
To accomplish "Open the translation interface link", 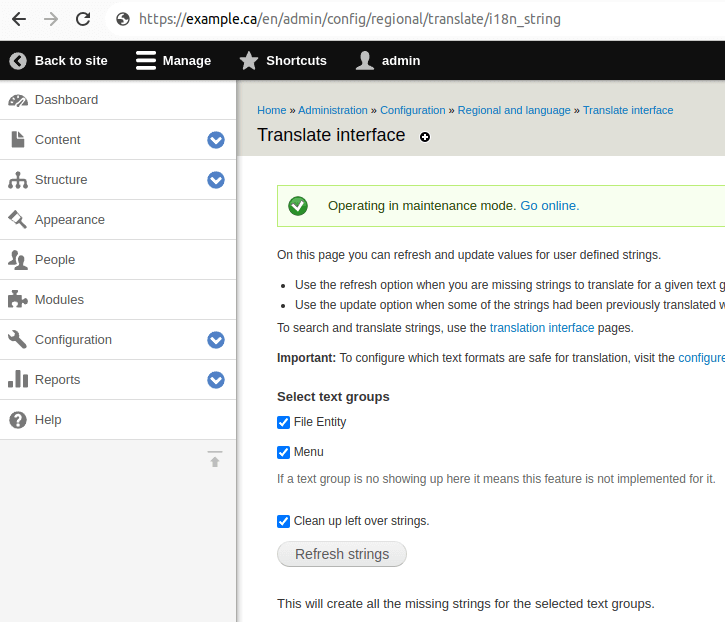I will click(x=541, y=328).
